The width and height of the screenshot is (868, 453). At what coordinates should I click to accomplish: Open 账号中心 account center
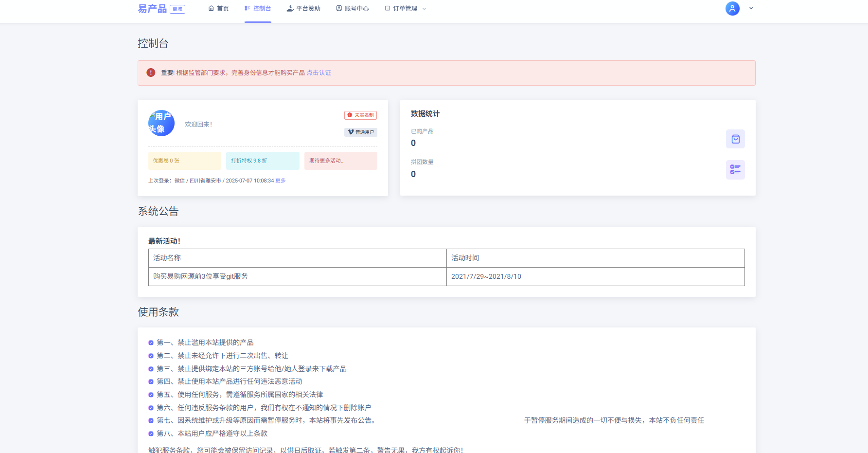[352, 9]
